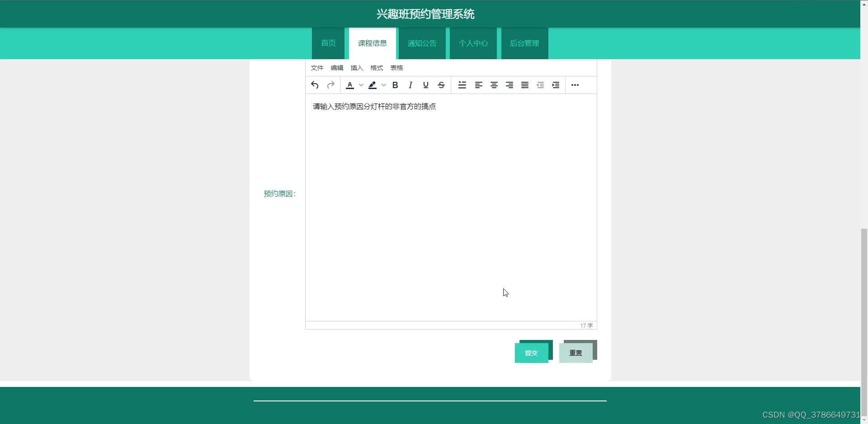Decrease indent with outdent icon

(x=540, y=85)
